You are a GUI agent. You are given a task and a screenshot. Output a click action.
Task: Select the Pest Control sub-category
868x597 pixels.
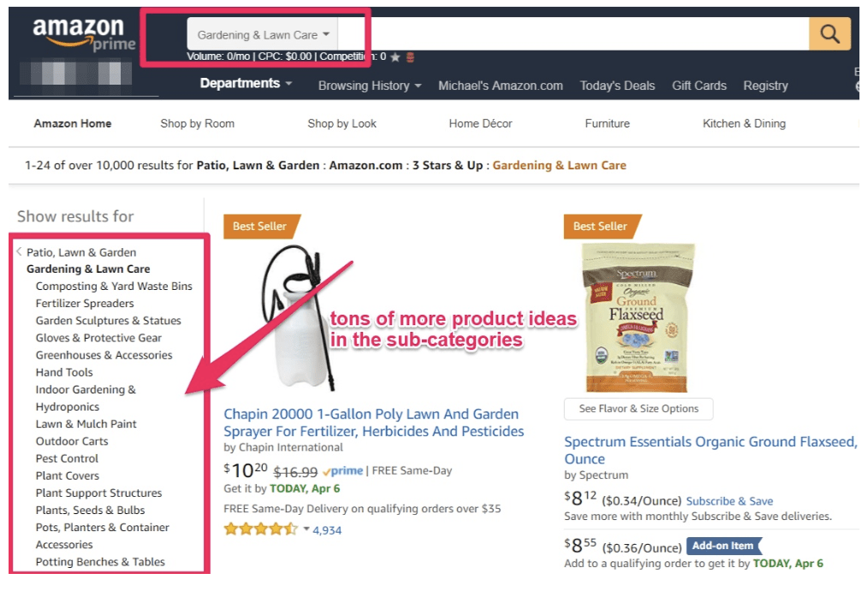67,458
